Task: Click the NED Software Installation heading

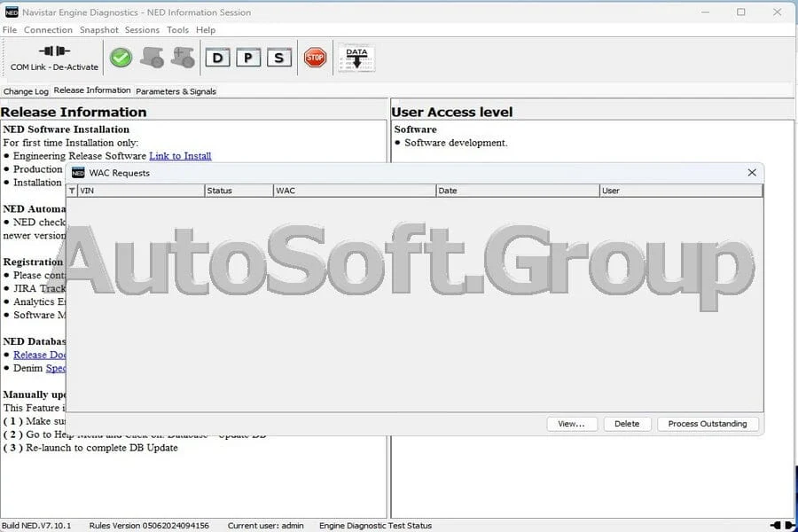Action: click(x=66, y=129)
